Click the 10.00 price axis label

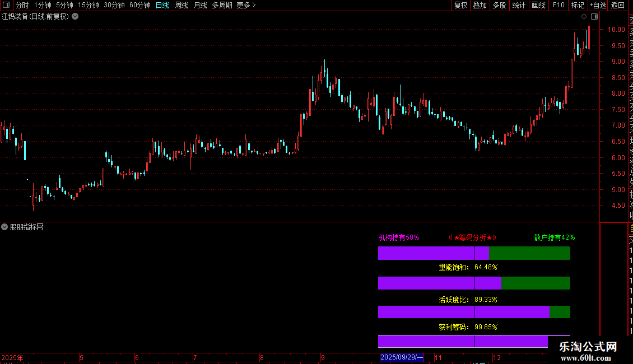[x=616, y=30]
